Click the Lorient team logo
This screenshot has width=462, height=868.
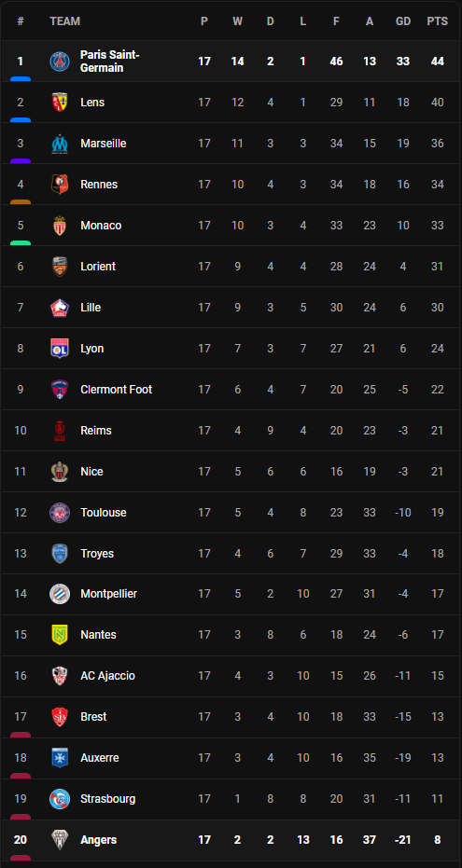60,267
